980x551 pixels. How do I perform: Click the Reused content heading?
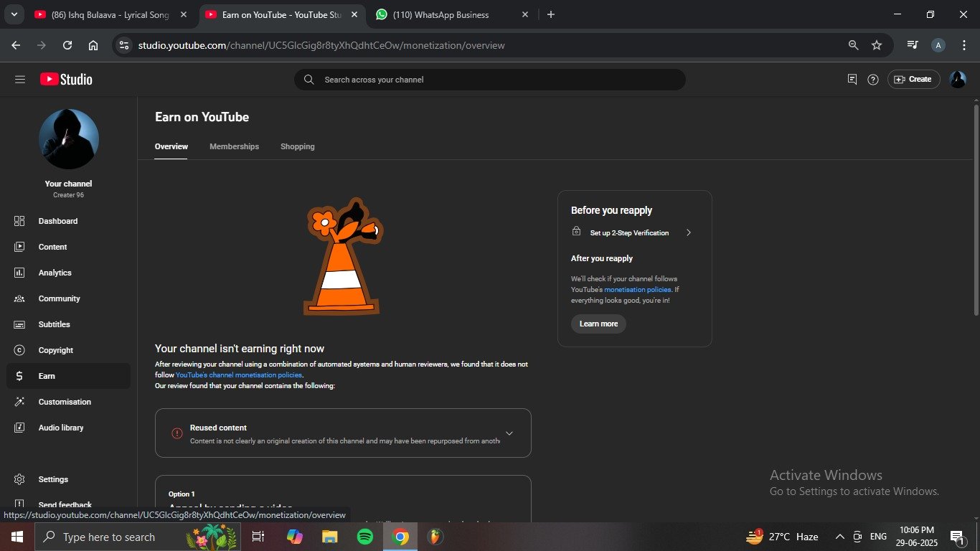point(218,428)
